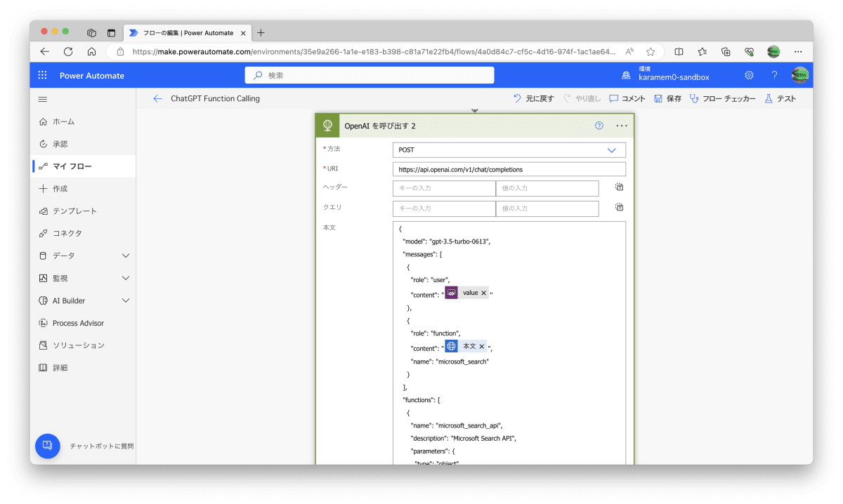Switch queries to text mode icon

click(620, 207)
